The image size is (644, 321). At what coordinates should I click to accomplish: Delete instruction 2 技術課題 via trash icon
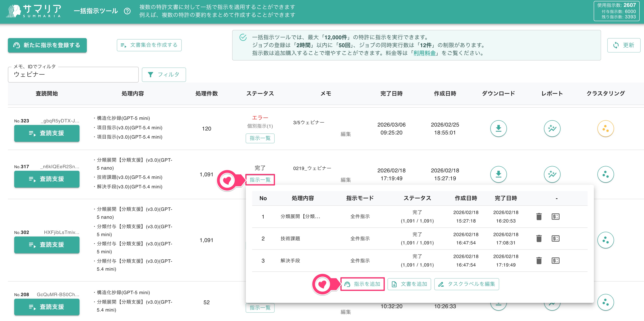point(539,238)
